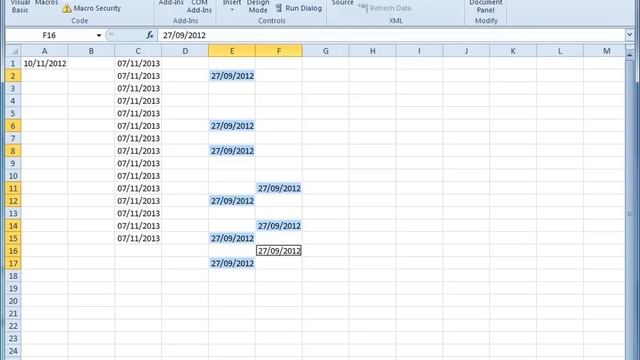Viewport: 640px width, 360px height.
Task: Select row 11 header
Action: [13, 188]
